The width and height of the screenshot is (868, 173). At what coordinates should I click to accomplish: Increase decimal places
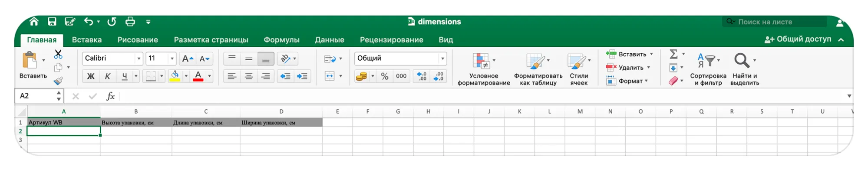[x=422, y=76]
